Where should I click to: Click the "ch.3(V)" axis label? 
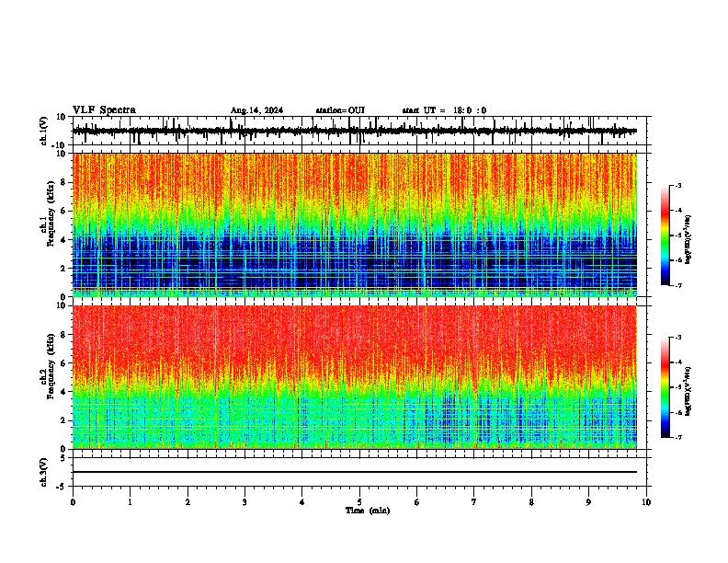44,473
